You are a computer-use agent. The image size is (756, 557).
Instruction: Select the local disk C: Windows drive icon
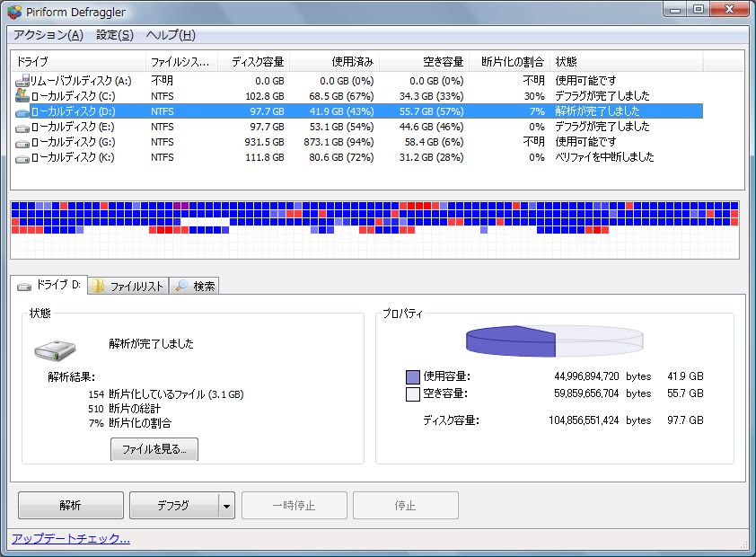click(22, 95)
